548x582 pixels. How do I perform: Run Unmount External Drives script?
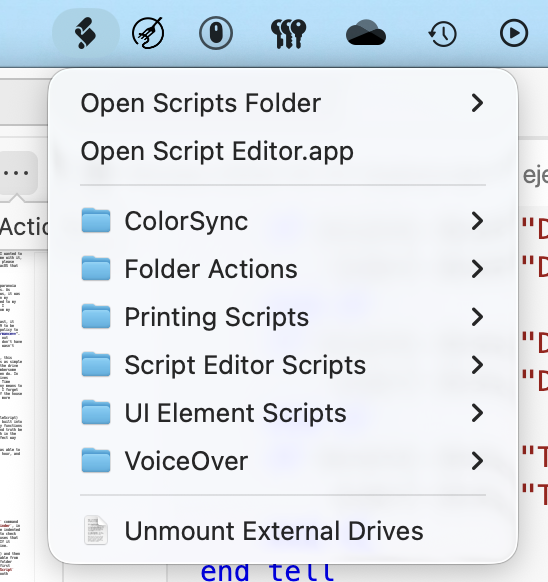283,531
